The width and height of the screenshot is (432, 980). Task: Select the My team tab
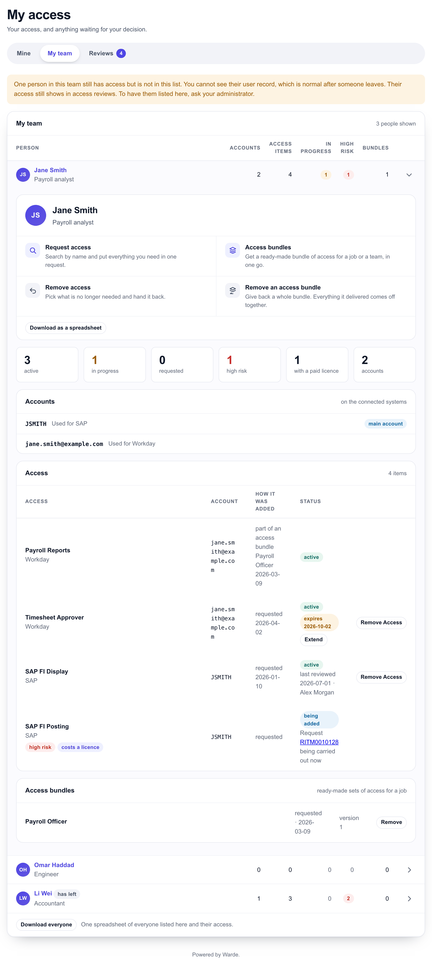tap(60, 53)
